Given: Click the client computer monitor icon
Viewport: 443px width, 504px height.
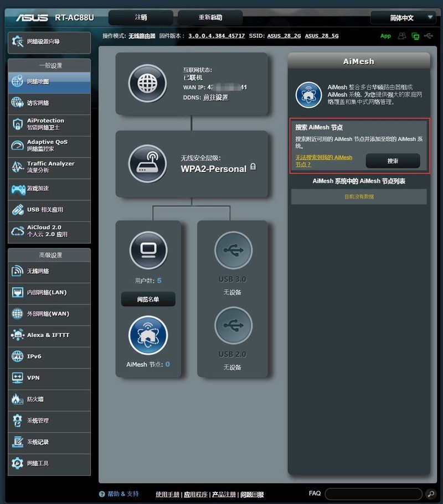Looking at the screenshot, I should pyautogui.click(x=148, y=251).
